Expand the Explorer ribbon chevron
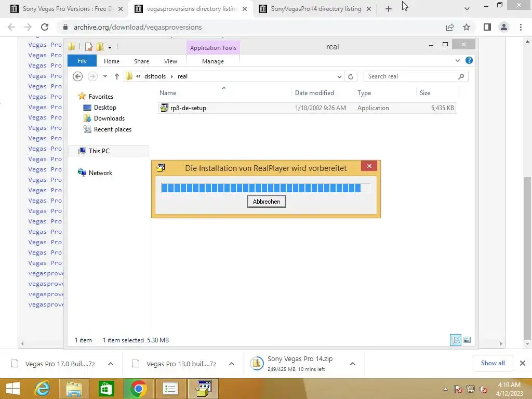Viewport: 532px width, 399px height. tap(457, 61)
